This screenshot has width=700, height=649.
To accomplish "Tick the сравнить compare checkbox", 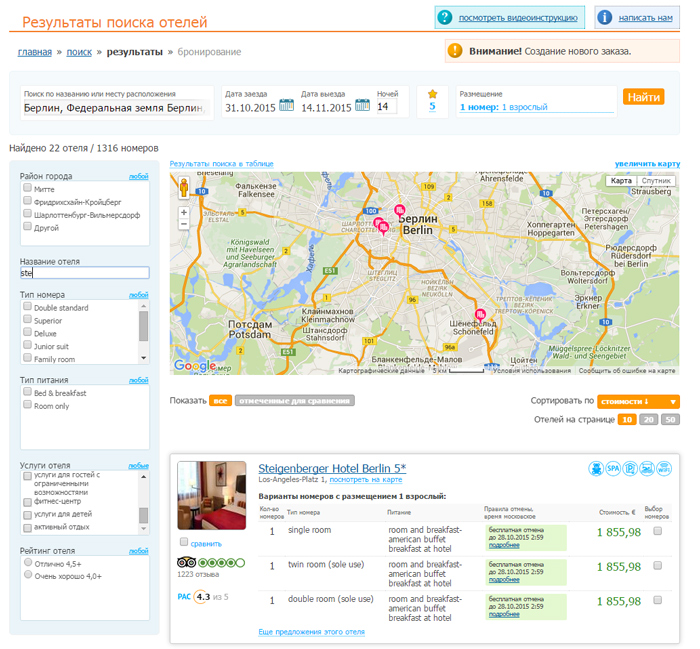I will 183,542.
